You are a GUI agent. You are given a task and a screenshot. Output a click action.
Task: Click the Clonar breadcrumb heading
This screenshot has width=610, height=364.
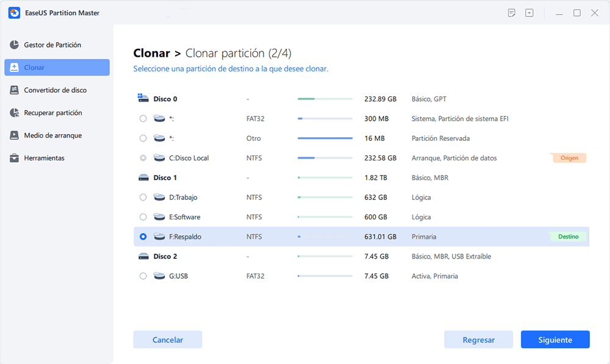[152, 53]
